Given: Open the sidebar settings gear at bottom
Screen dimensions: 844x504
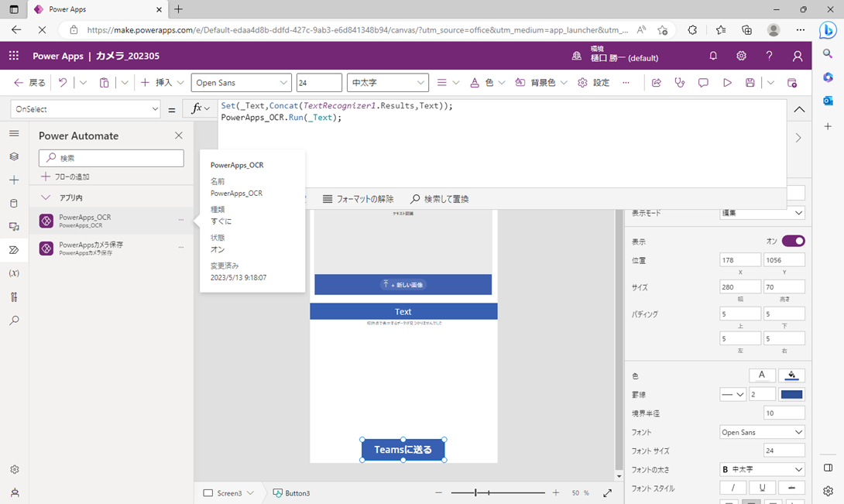Looking at the screenshot, I should (x=15, y=469).
